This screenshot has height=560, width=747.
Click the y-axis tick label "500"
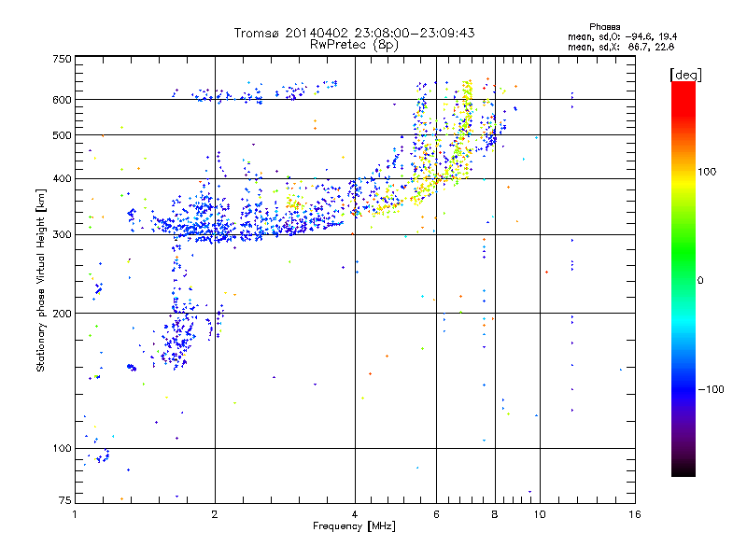pos(62,135)
